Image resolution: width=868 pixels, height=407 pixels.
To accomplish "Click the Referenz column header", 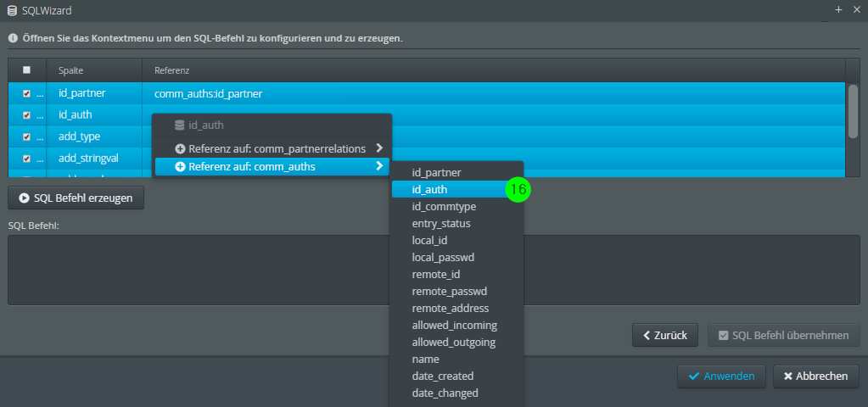I will pyautogui.click(x=494, y=70).
